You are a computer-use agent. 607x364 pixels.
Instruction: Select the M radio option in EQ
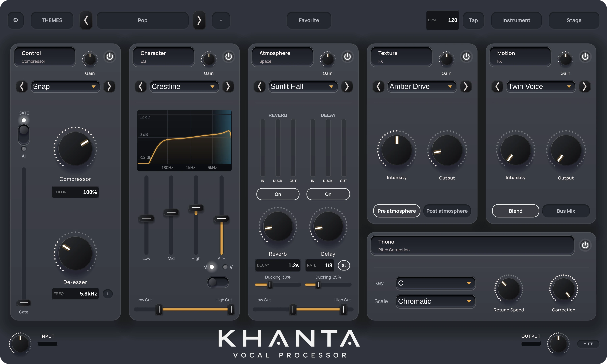click(x=212, y=267)
